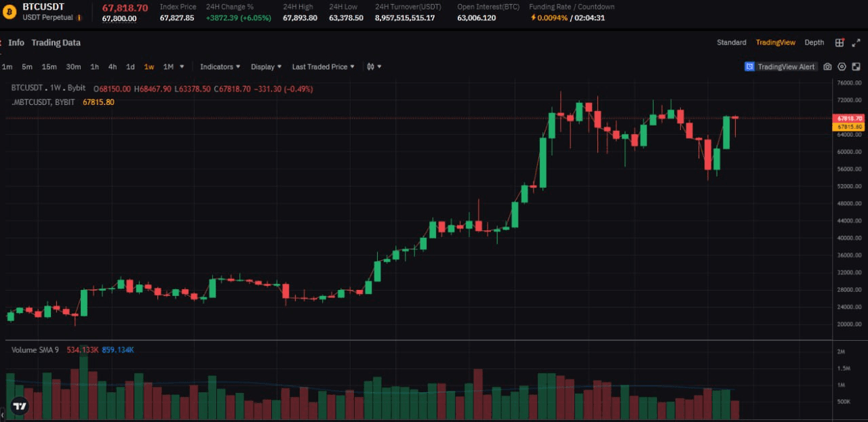Click the 24H Change +3872.39 (+6.05%) value
Screen dimensions: 868x422
pyautogui.click(x=239, y=18)
